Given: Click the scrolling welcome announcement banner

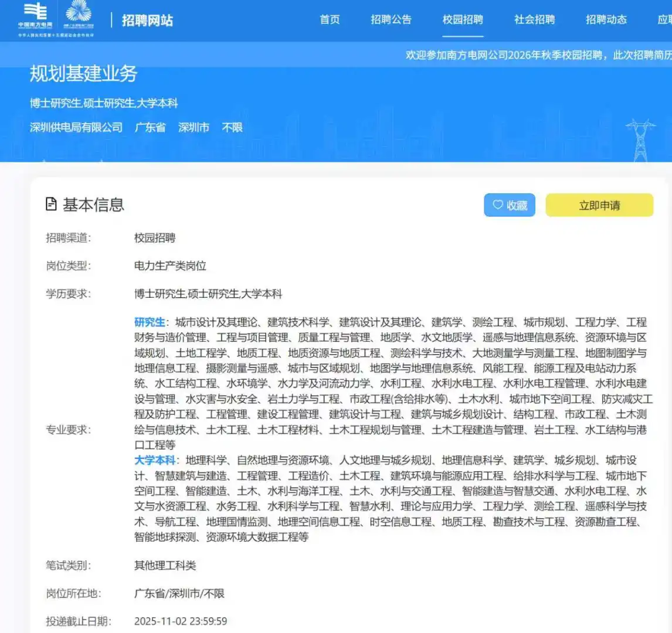Looking at the screenshot, I should (538, 55).
